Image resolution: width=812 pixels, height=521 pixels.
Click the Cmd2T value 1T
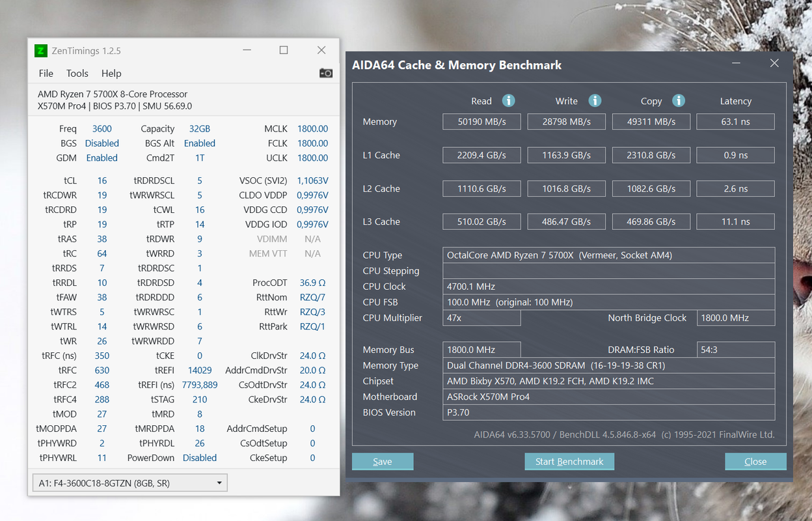pyautogui.click(x=200, y=158)
